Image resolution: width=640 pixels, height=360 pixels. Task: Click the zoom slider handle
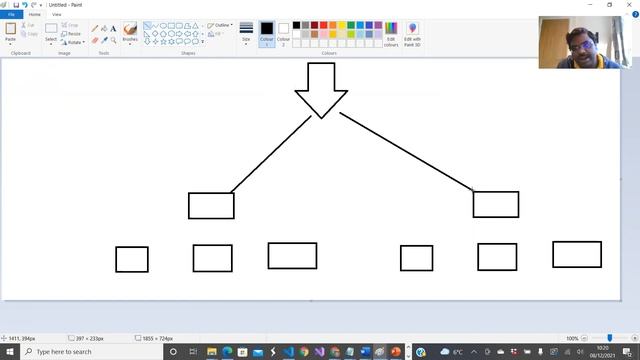(610, 338)
